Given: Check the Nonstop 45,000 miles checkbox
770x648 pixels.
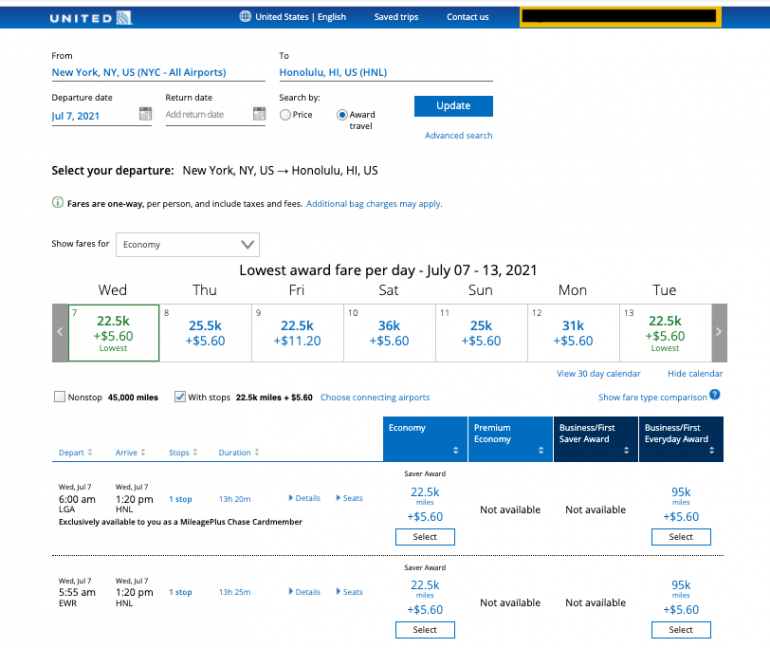Looking at the screenshot, I should point(60,397).
